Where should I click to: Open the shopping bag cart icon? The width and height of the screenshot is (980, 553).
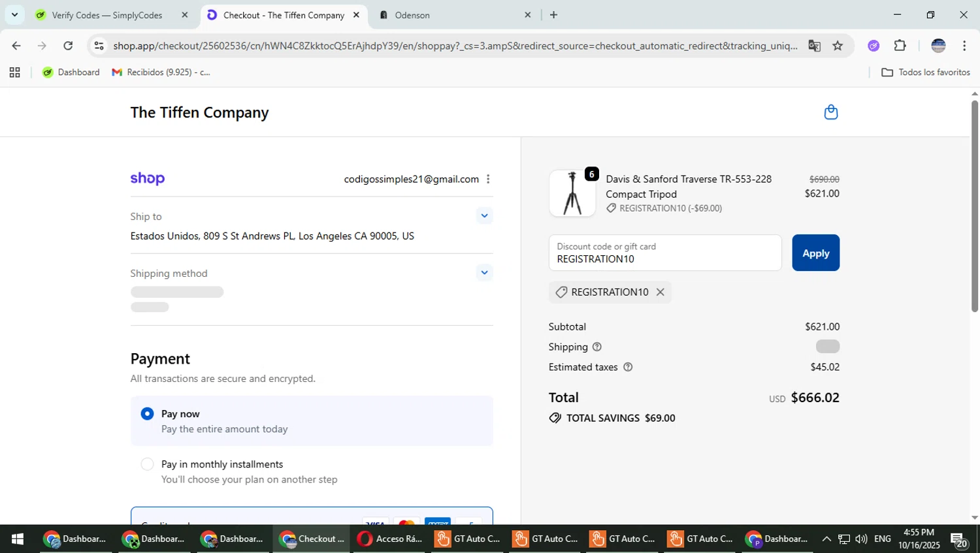(x=830, y=112)
